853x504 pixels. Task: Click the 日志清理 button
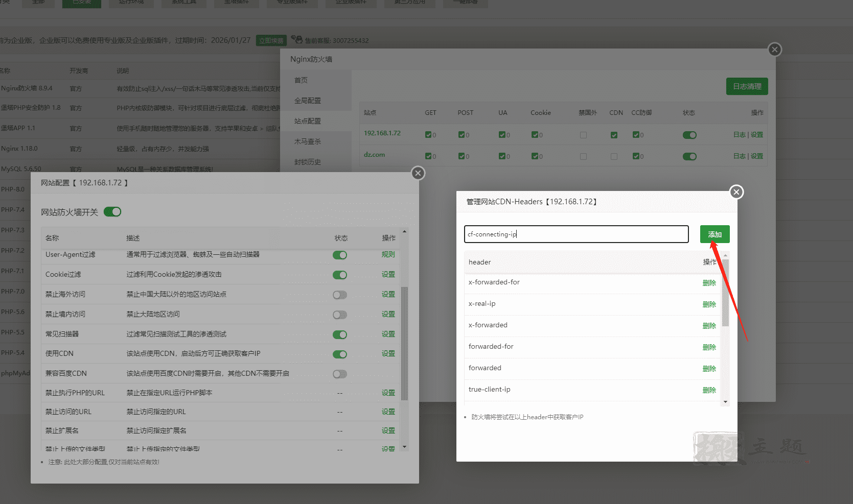[x=747, y=86]
